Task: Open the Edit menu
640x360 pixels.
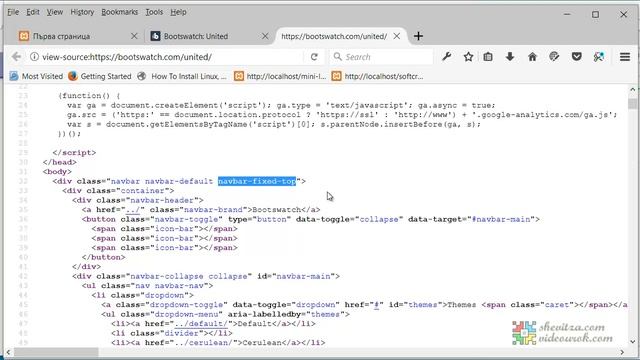Action: pos(33,12)
